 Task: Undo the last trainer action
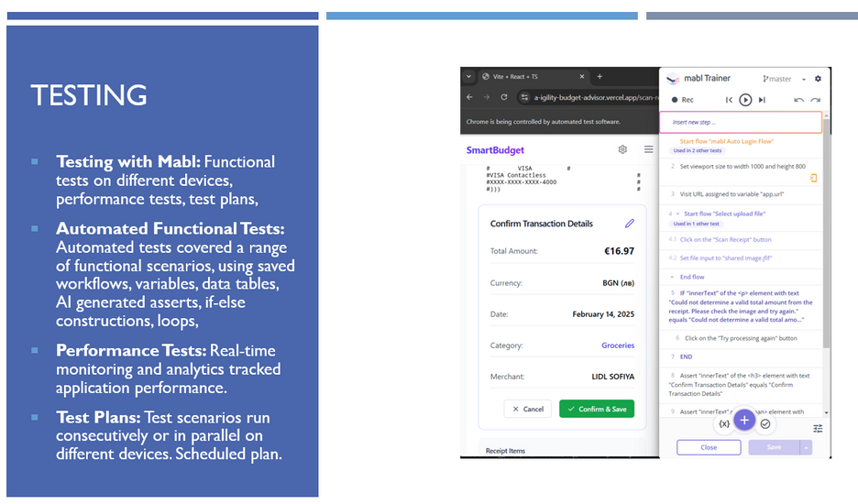798,100
